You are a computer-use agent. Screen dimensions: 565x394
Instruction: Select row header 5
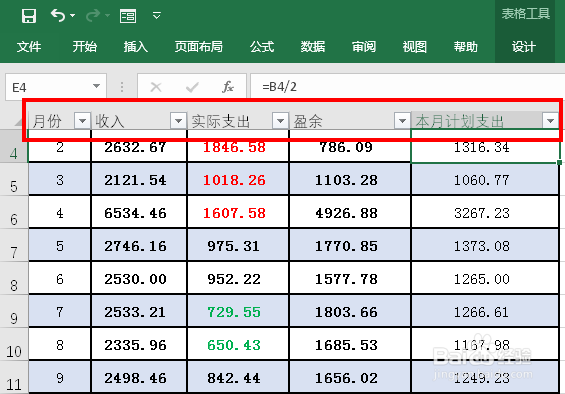14,180
